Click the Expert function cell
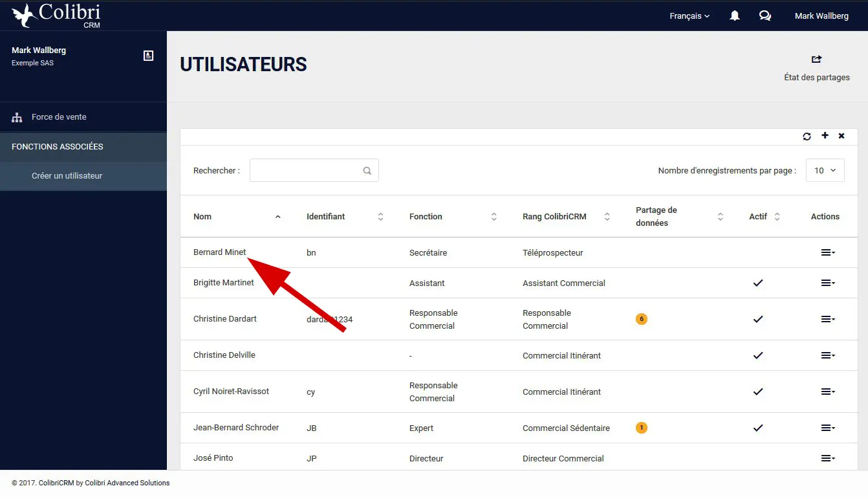This screenshot has height=497, width=868. pyautogui.click(x=422, y=428)
